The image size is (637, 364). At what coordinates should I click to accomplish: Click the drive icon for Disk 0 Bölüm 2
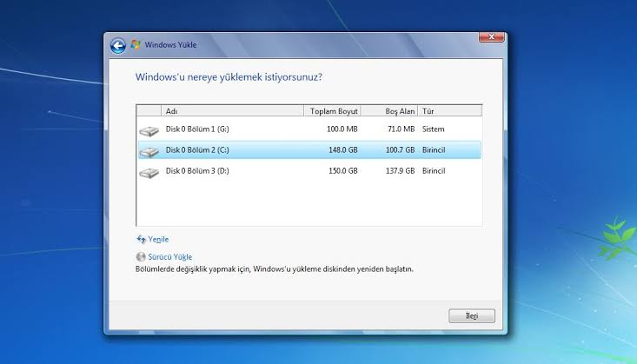coord(149,152)
